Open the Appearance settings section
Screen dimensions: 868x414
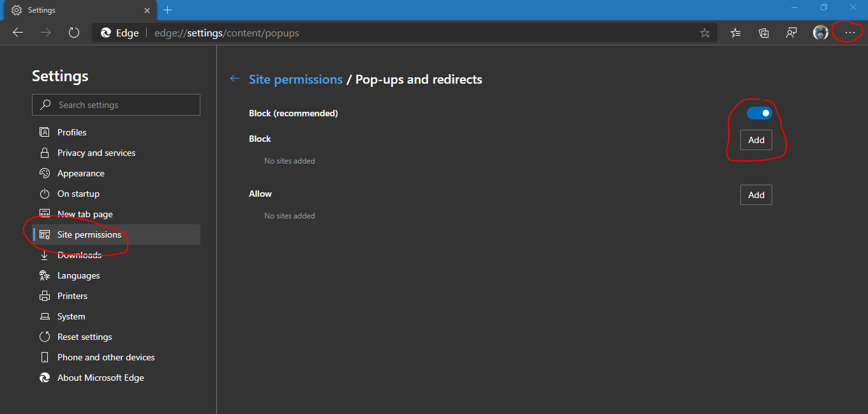[80, 173]
